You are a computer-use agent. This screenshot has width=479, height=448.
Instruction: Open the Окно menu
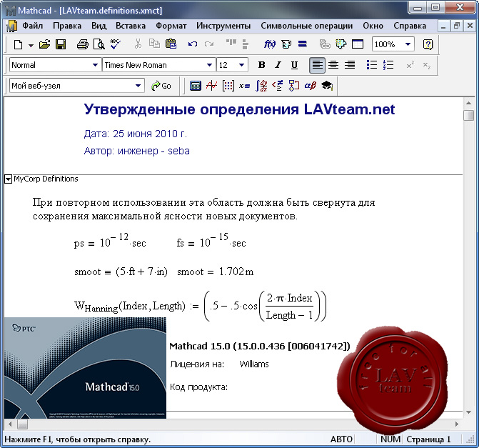pyautogui.click(x=373, y=26)
